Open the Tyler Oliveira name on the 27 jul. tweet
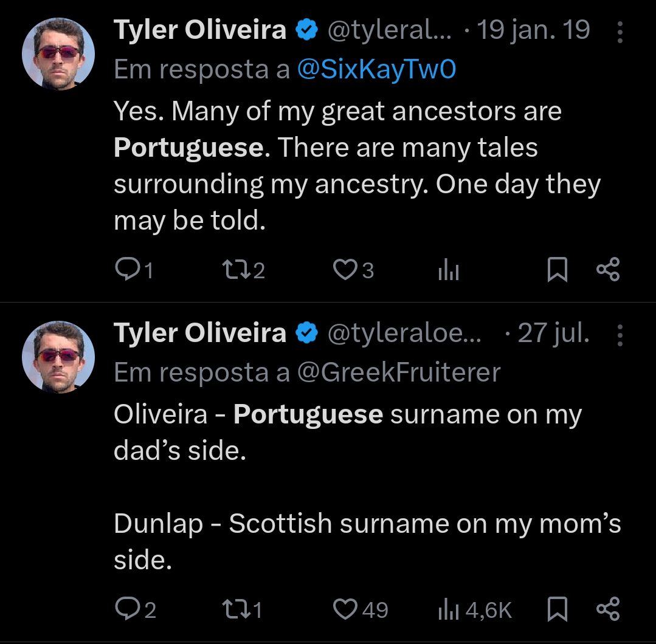The image size is (656, 644). click(x=200, y=334)
